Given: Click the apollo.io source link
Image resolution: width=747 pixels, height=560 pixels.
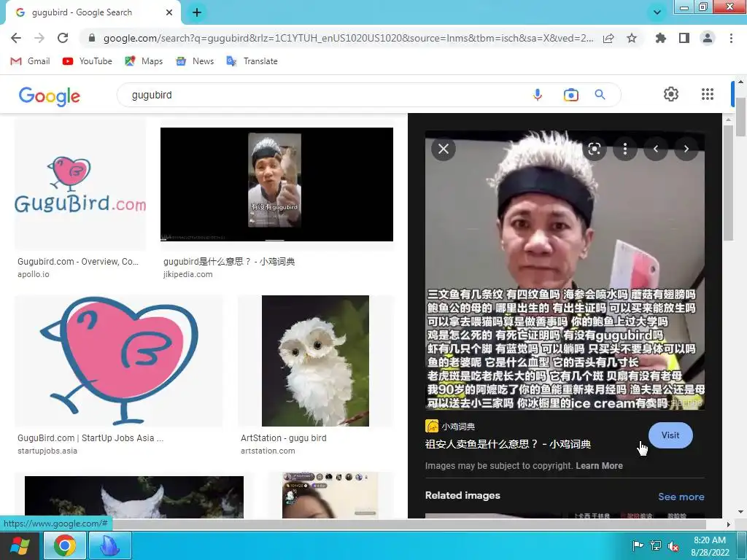Looking at the screenshot, I should click(34, 274).
